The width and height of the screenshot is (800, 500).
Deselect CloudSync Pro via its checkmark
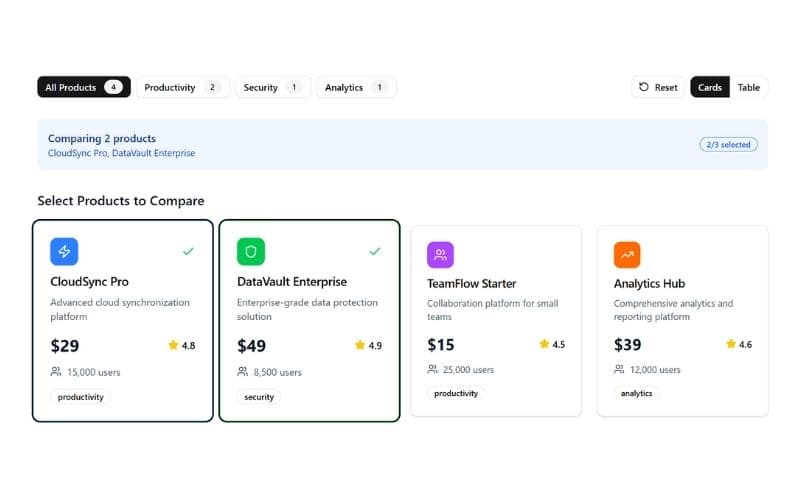[x=188, y=251]
